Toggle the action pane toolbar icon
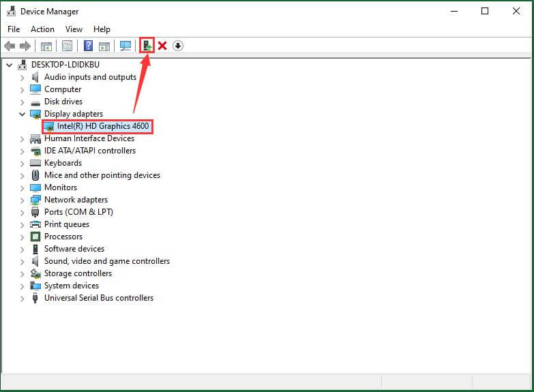The height and width of the screenshot is (392, 534). click(x=104, y=46)
